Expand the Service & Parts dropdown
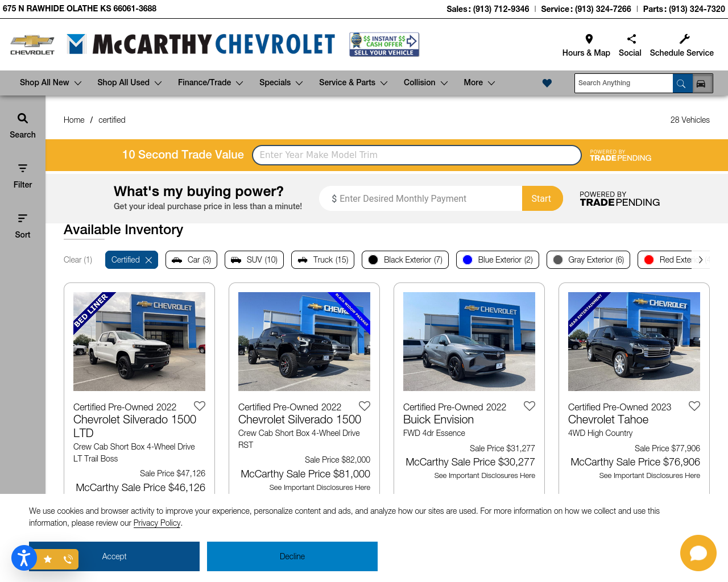 tap(353, 83)
